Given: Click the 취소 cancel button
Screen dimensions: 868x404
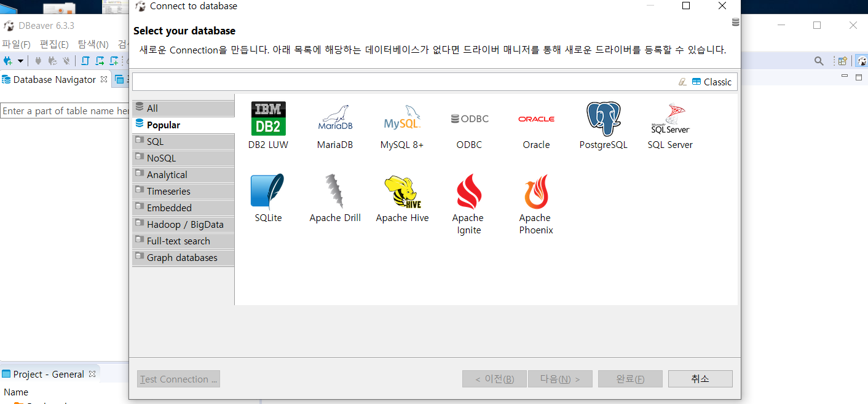Looking at the screenshot, I should pos(700,379).
